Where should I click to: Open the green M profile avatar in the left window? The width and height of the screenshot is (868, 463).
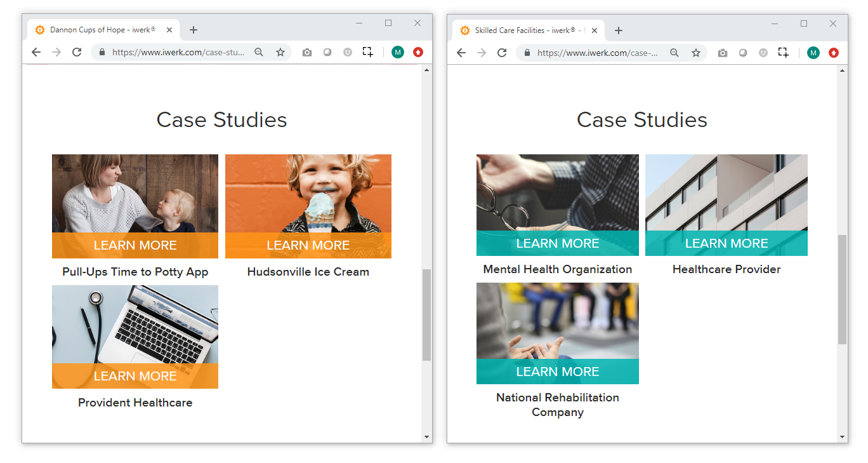tap(398, 53)
